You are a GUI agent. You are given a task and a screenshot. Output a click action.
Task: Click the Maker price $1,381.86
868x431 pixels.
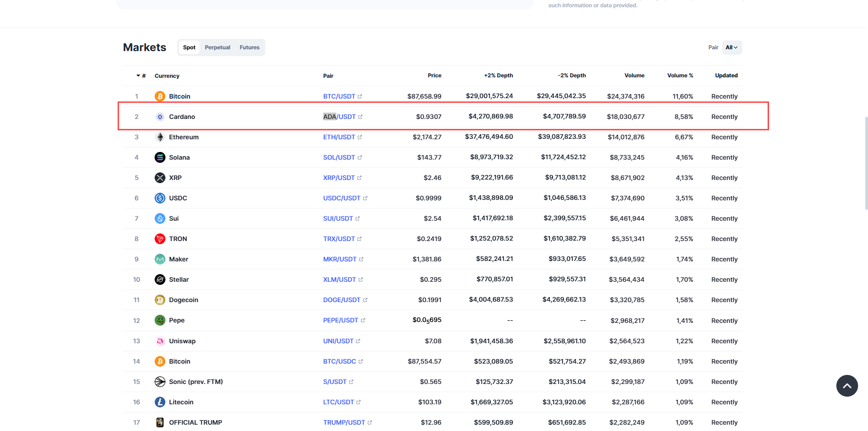(x=427, y=259)
